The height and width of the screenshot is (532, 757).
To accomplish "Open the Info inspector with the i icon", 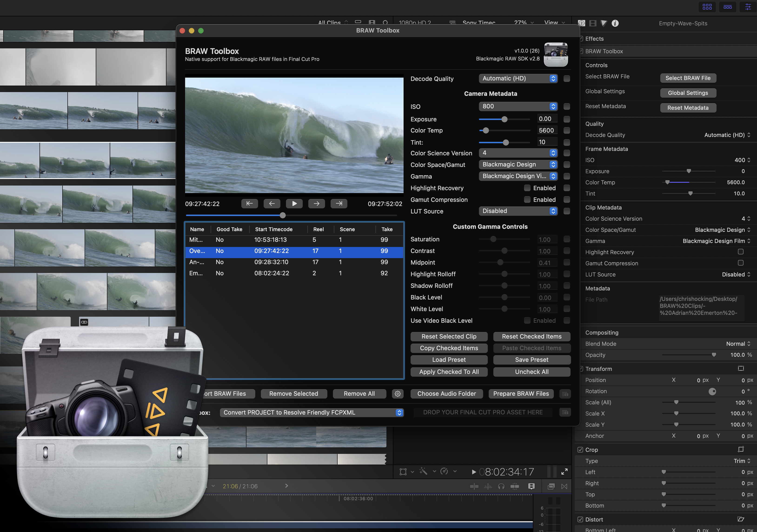I will point(615,23).
